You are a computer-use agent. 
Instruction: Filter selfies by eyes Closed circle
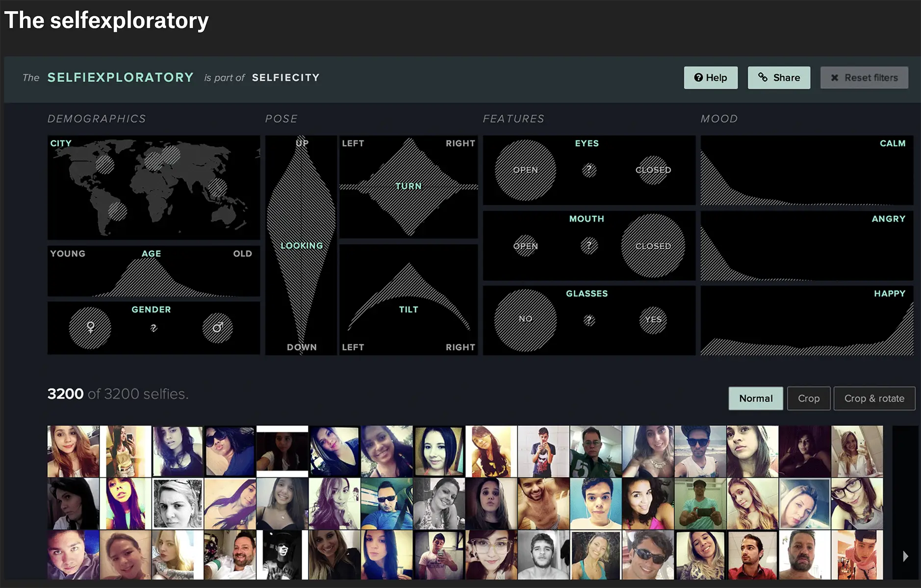click(653, 170)
